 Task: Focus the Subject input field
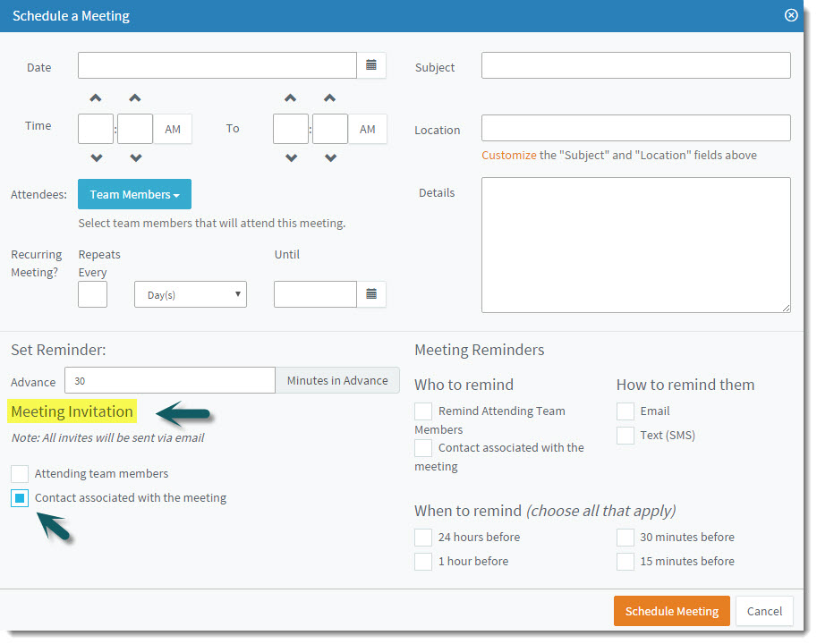coord(635,65)
